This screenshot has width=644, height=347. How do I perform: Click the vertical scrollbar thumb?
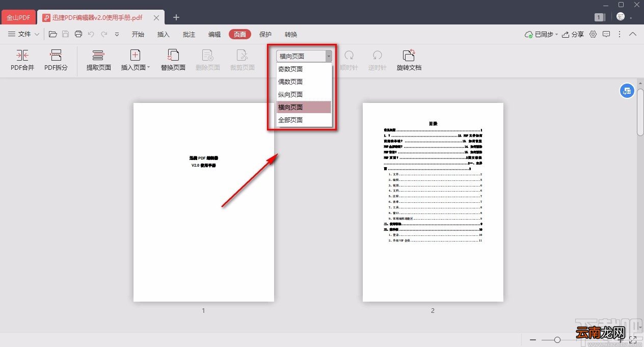[x=640, y=112]
